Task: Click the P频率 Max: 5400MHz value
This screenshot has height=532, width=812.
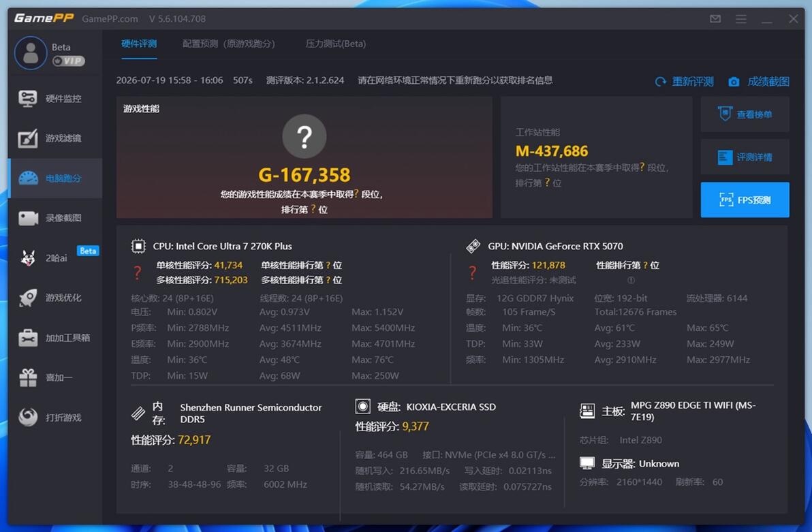Action: 384,328
